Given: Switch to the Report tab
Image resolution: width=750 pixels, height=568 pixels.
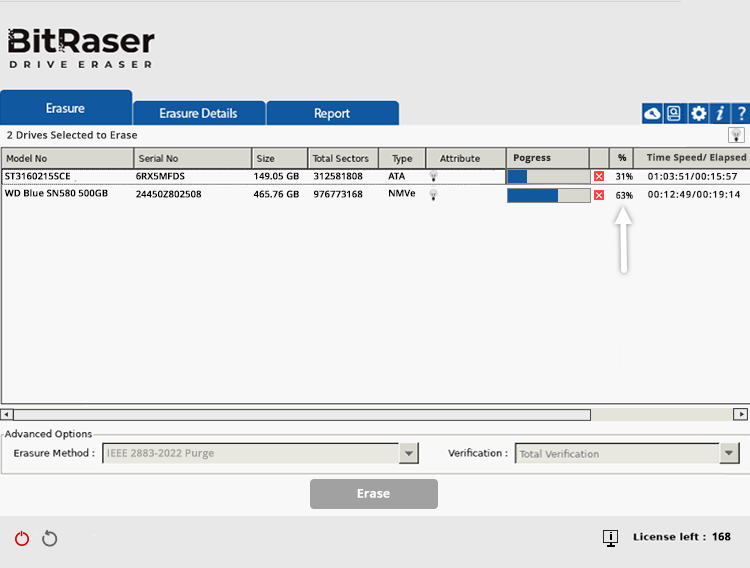Looking at the screenshot, I should (332, 113).
